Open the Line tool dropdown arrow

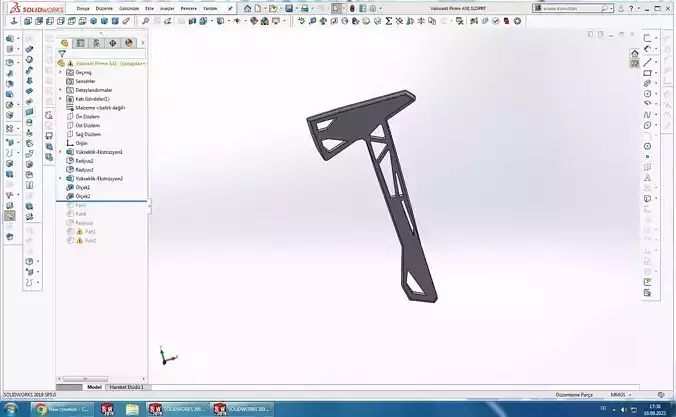coord(656,63)
